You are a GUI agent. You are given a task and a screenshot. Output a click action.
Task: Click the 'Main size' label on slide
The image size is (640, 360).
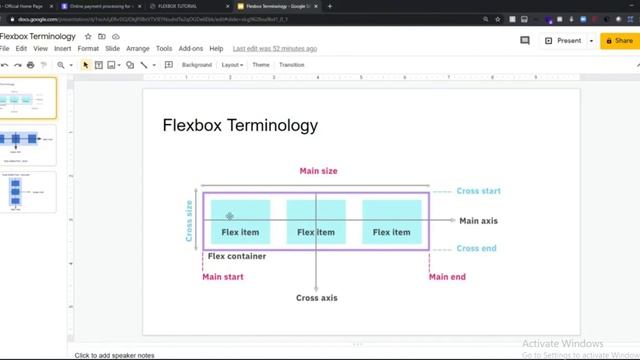[x=318, y=171]
